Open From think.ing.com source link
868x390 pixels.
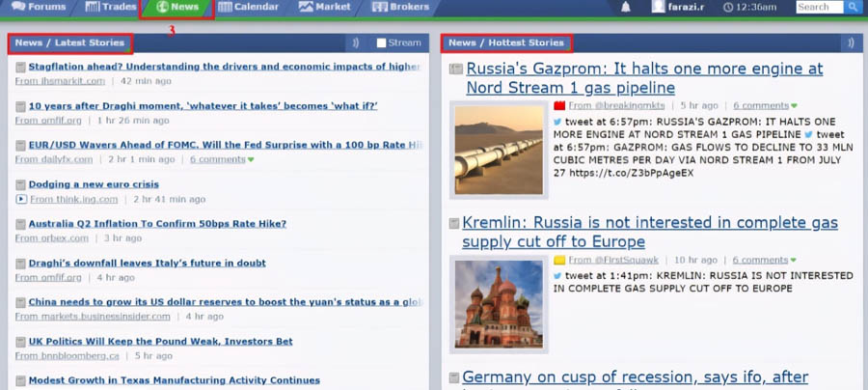click(x=74, y=199)
